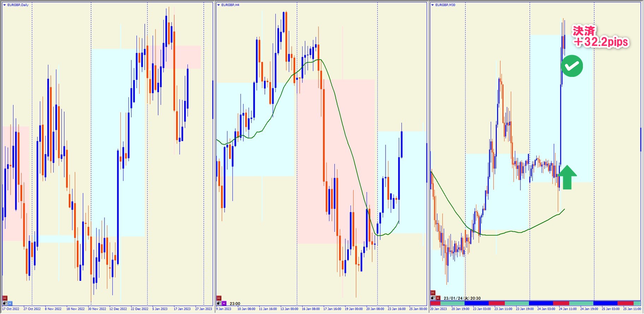
Task: Click the bomb icon in Daily chart
Action: pos(5,303)
